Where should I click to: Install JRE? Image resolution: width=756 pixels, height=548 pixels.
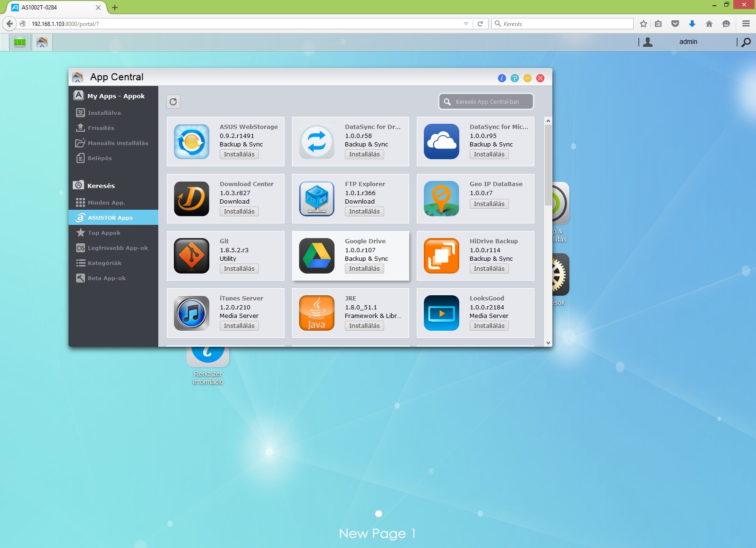[364, 326]
